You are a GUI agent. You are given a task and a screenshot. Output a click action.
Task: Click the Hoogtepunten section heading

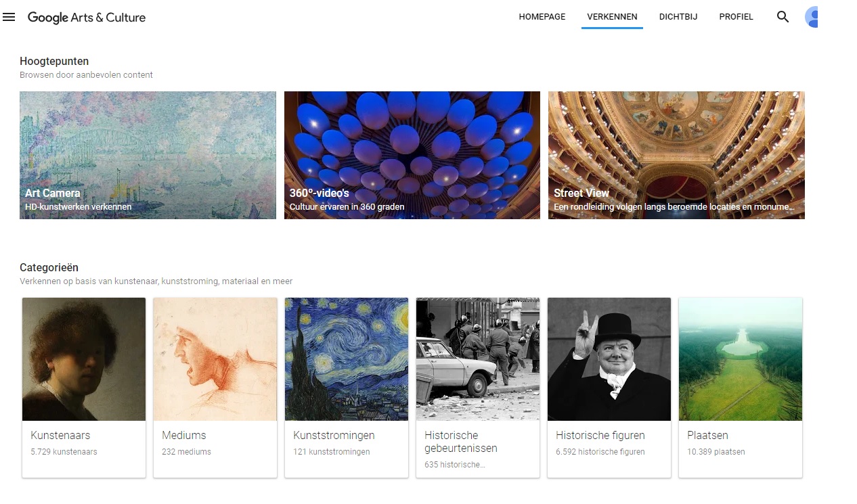click(54, 62)
